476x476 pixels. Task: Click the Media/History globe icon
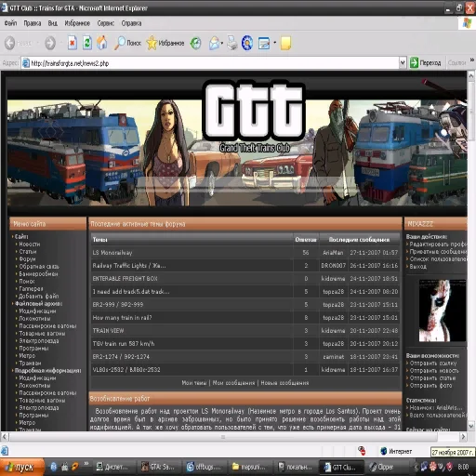tap(195, 43)
